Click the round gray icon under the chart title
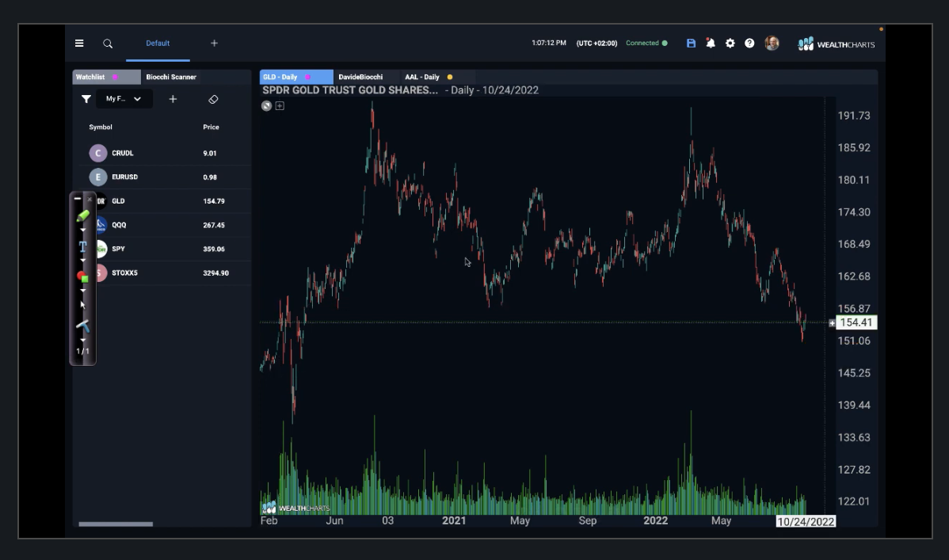 266,106
